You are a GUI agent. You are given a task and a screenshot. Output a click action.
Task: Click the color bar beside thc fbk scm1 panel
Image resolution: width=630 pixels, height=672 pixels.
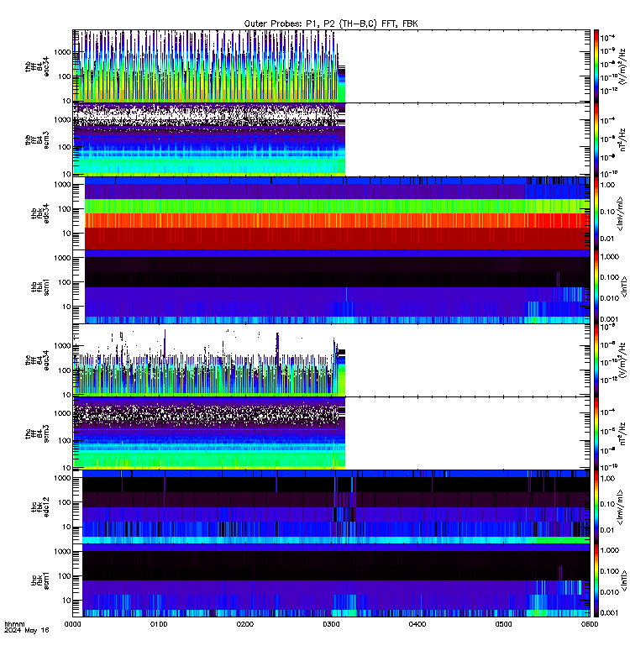(x=596, y=580)
